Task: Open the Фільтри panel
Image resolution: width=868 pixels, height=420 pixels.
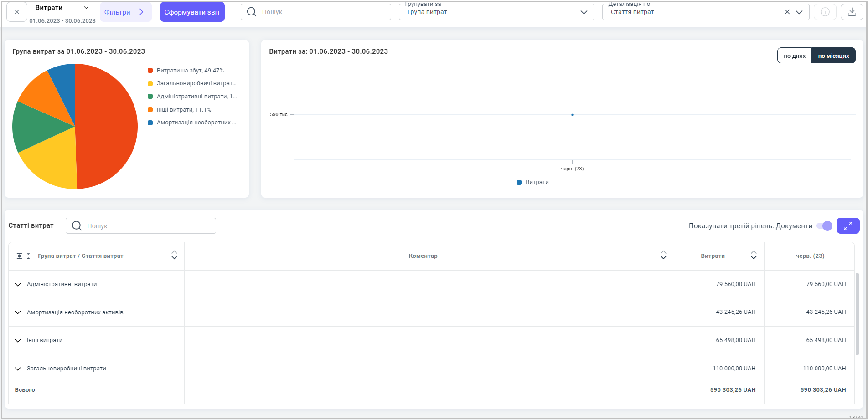Action: 124,12
